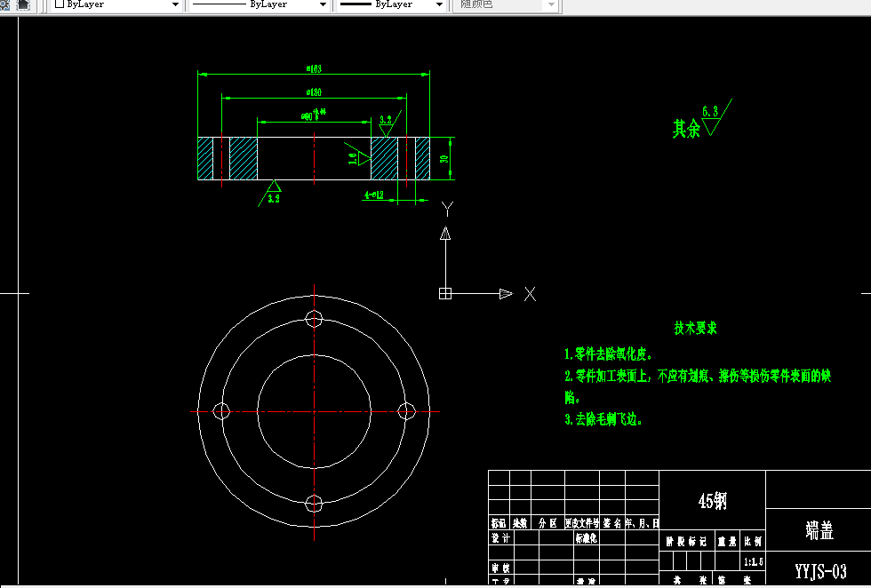Select the 30 thickness dimension text
The width and height of the screenshot is (871, 588).
(444, 159)
